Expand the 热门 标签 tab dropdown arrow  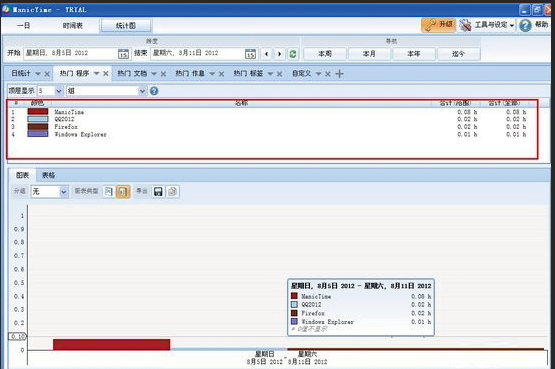tap(270, 74)
